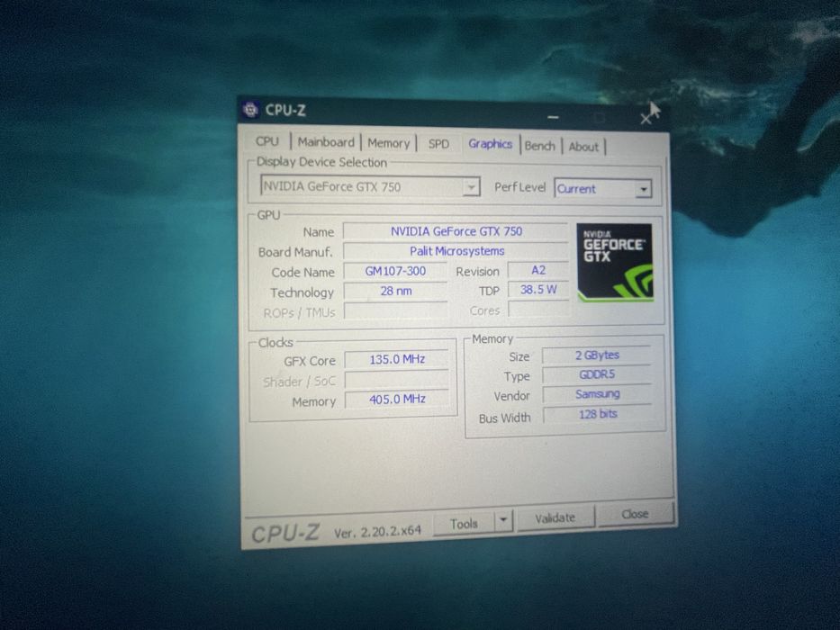Click the empty ROPs / TMUs field
This screenshot has width=840, height=630.
point(396,310)
